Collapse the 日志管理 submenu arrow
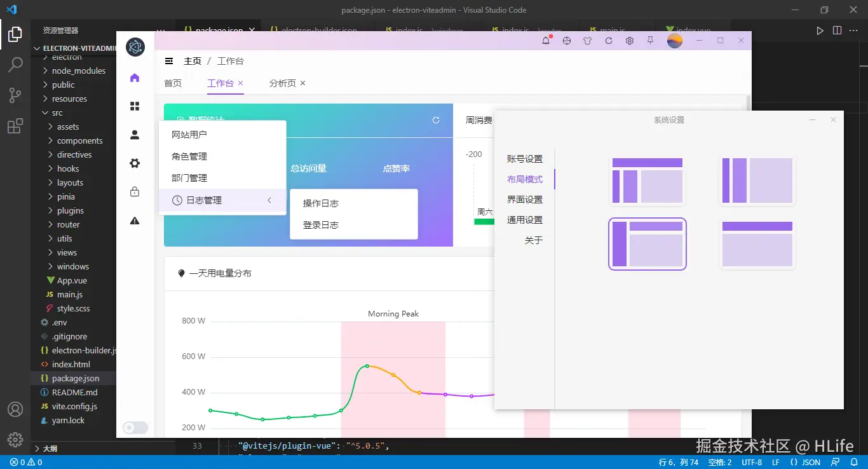This screenshot has height=469, width=868. click(x=269, y=200)
